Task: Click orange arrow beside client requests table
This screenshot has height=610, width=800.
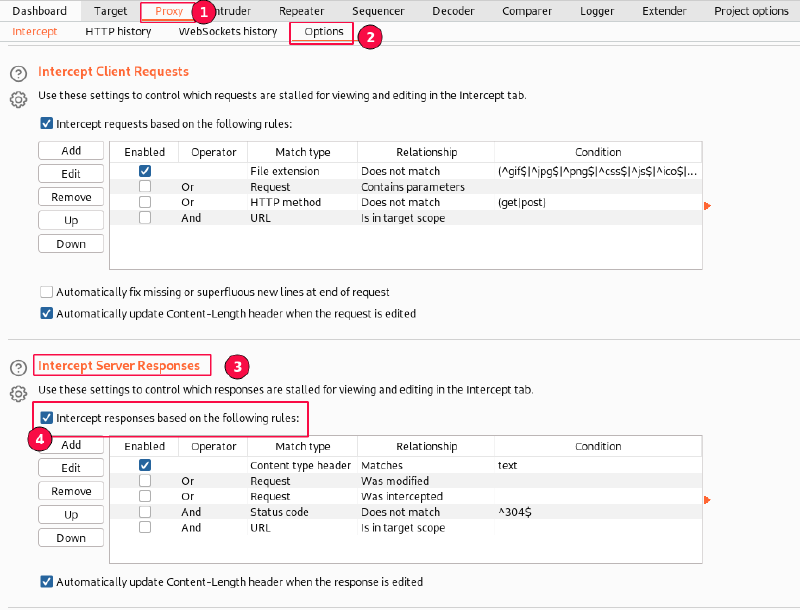Action: (x=708, y=206)
